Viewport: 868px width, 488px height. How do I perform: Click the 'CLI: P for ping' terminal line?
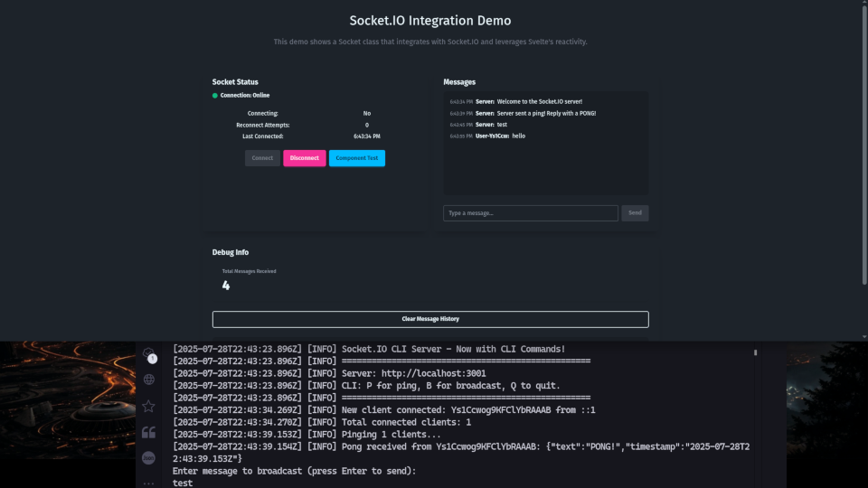coord(366,386)
